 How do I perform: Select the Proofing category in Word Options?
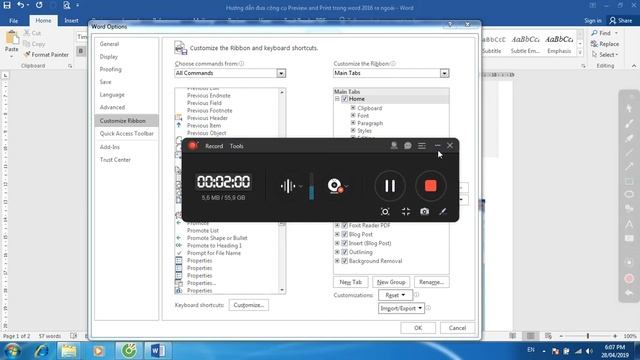point(111,69)
